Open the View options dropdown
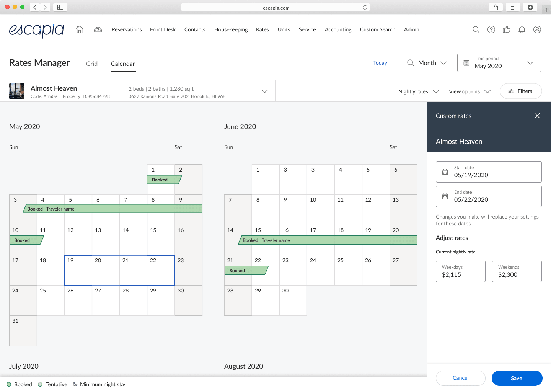This screenshot has height=392, width=551. 469,91
